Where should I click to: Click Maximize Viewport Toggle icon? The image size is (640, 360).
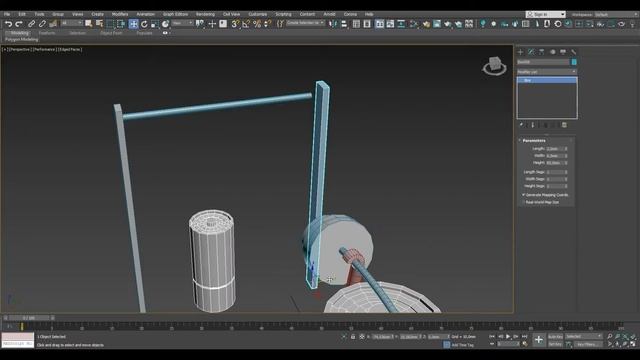click(633, 344)
